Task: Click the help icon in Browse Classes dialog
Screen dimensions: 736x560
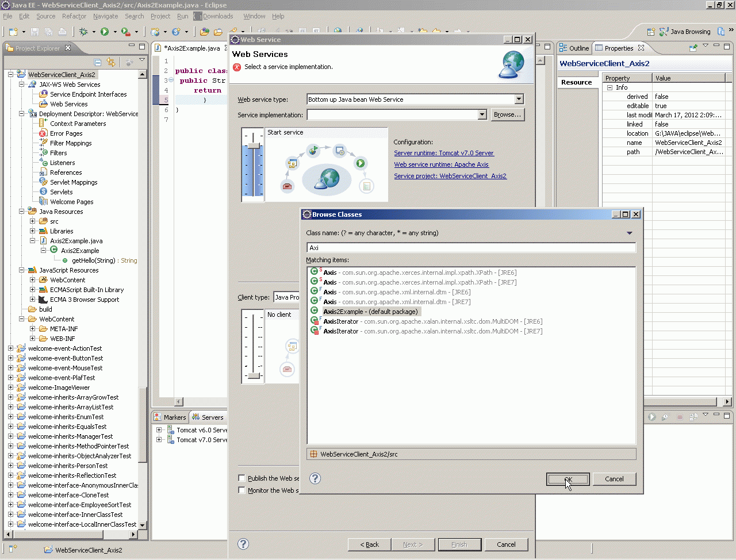Action: (x=315, y=478)
